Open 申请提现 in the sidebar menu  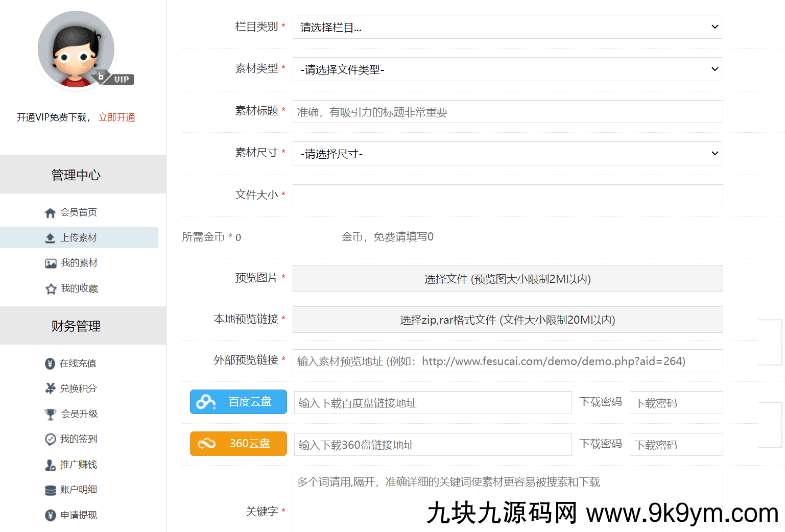coord(78,515)
